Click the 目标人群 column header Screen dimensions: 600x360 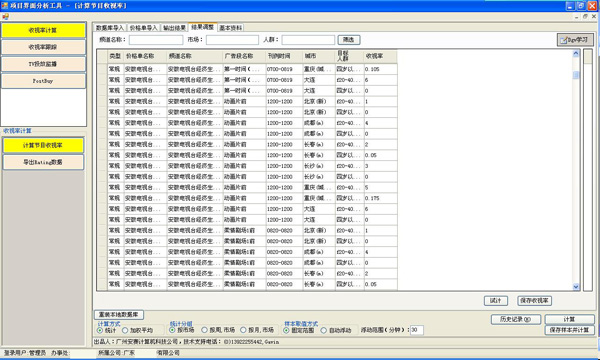349,56
